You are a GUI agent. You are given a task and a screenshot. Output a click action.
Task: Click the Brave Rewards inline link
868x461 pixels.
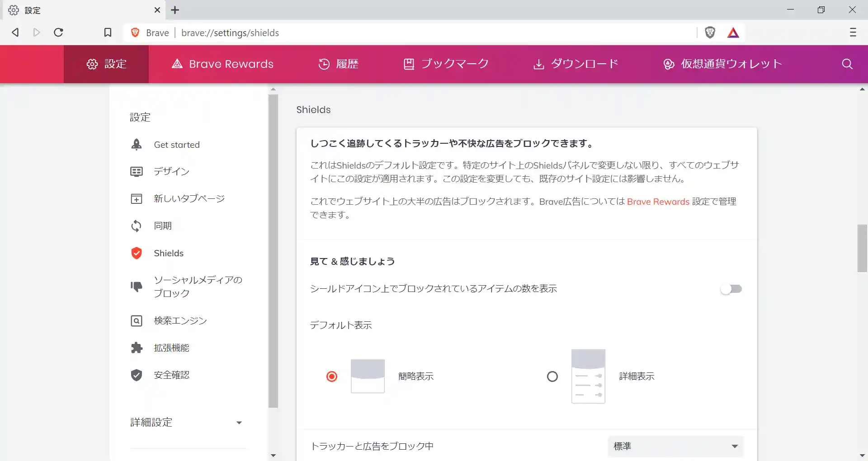pos(658,202)
